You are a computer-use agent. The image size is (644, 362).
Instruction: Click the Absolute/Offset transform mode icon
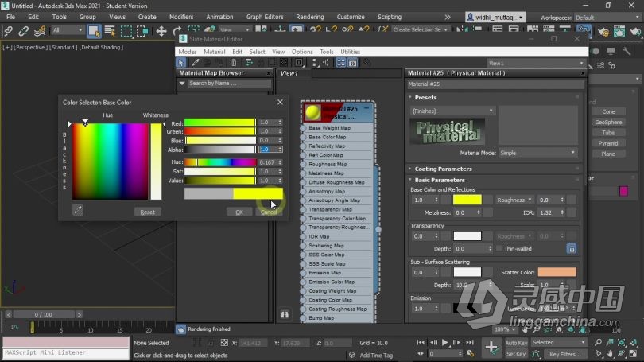[224, 343]
